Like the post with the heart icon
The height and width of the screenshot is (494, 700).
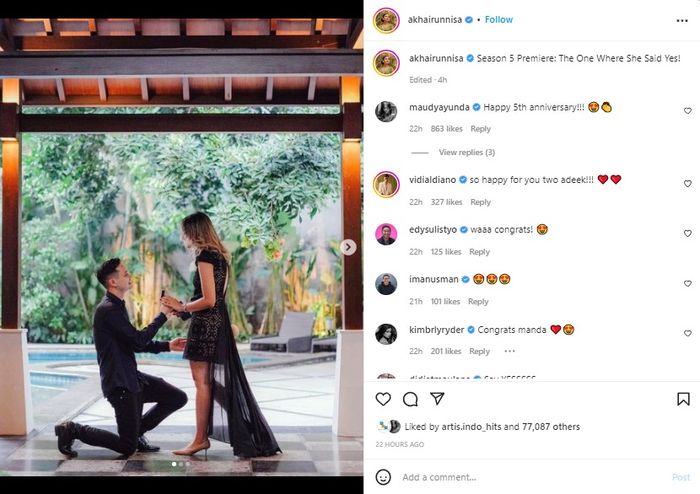click(x=383, y=399)
